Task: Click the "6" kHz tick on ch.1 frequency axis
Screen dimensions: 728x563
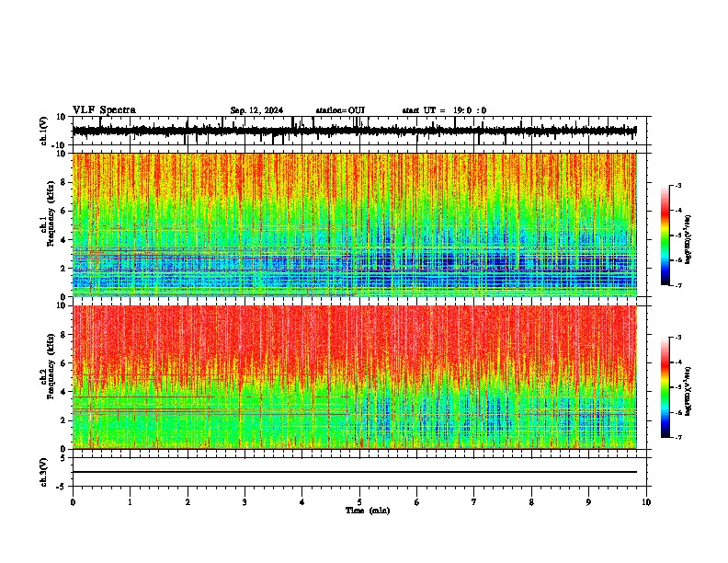Action: point(64,211)
